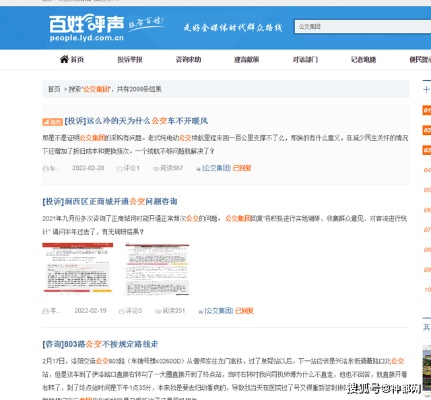Open the 建言献策 navigation item

click(247, 60)
